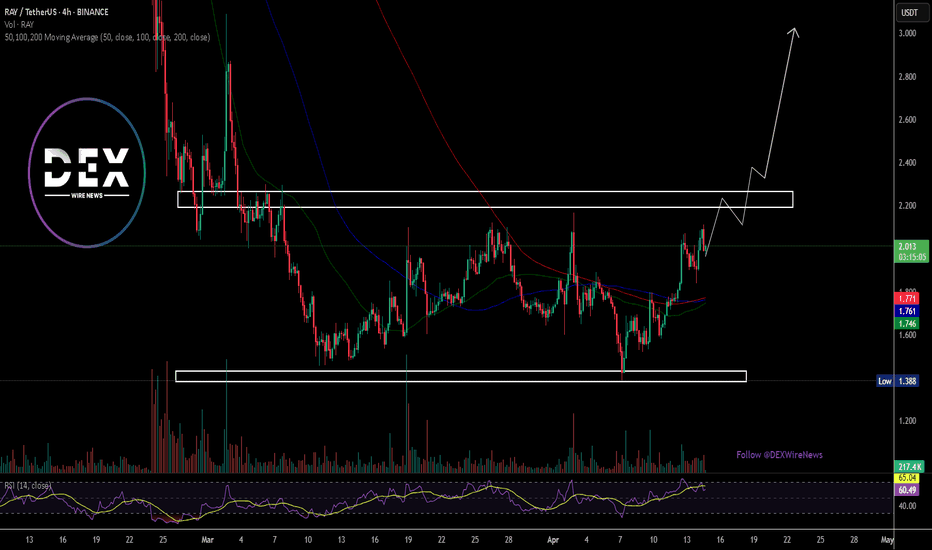
Task: Select the 50,100,200 Moving Average indicator label
Action: click(107, 37)
